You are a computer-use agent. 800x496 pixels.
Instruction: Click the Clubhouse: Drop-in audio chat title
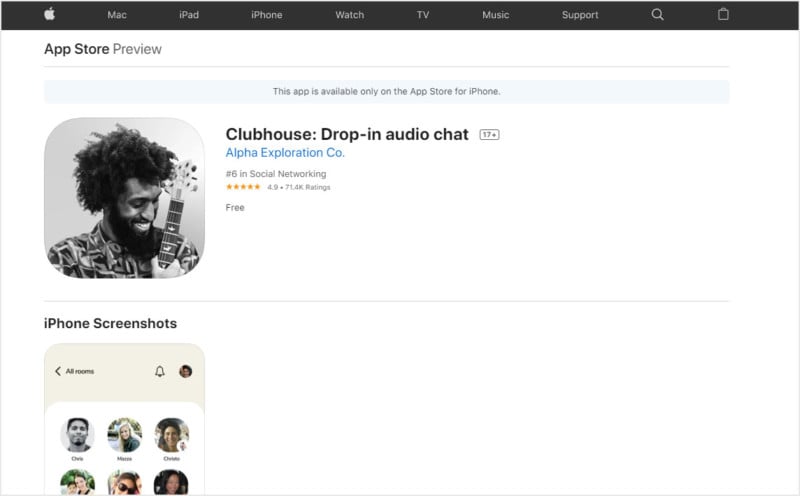(x=347, y=134)
